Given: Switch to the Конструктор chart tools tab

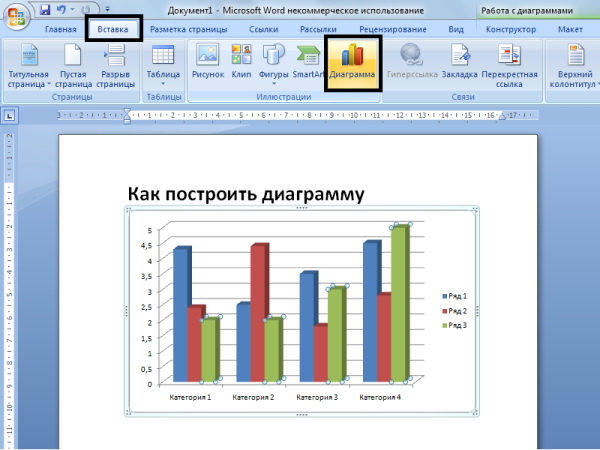Looking at the screenshot, I should point(510,30).
